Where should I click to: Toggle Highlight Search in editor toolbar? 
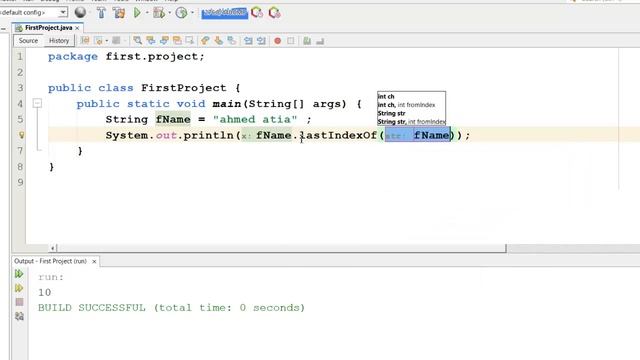[x=177, y=40]
